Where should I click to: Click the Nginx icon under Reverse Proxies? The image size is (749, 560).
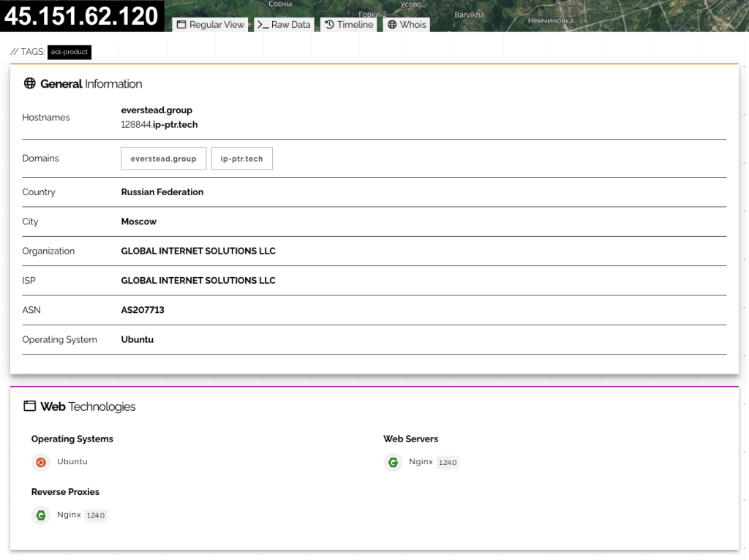pyautogui.click(x=41, y=515)
